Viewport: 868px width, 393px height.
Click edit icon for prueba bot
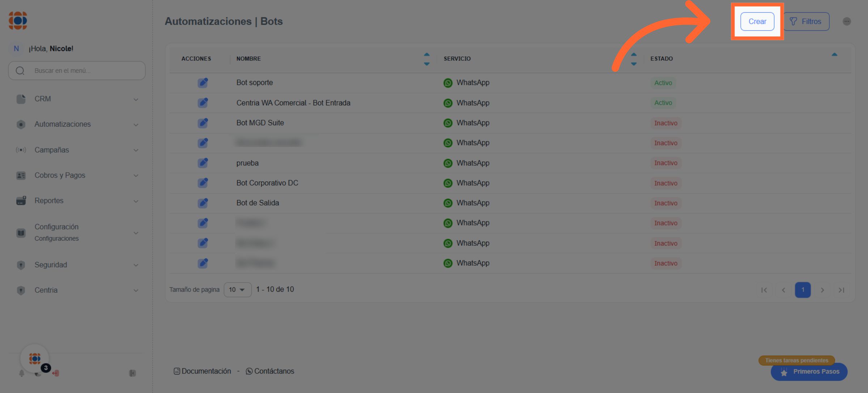coord(203,163)
